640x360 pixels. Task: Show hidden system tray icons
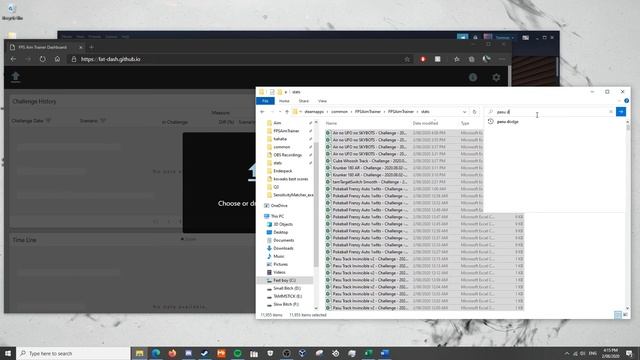[567, 353]
